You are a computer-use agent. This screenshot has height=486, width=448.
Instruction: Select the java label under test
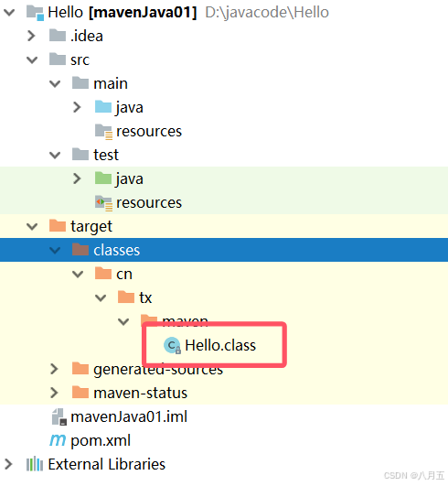(x=130, y=179)
